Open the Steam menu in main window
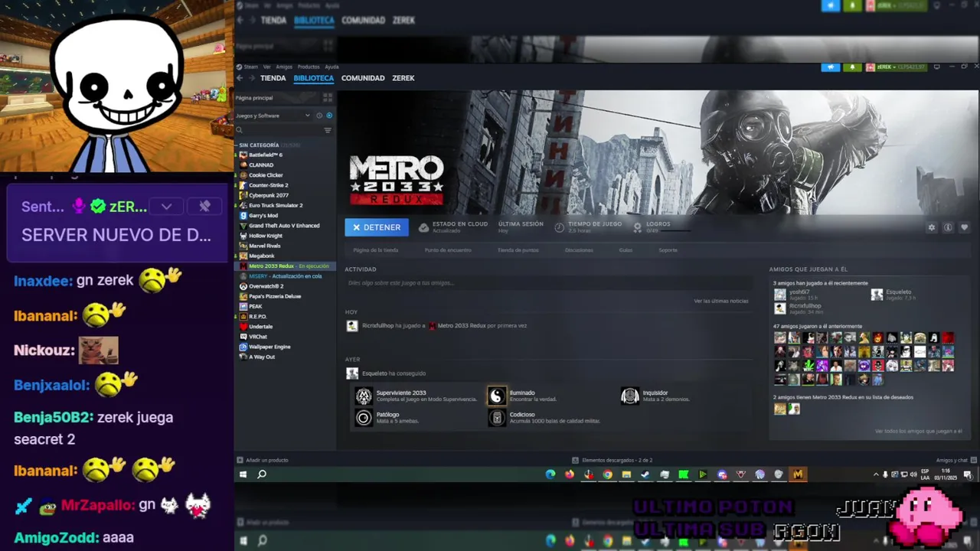This screenshot has height=551, width=980. point(251,67)
